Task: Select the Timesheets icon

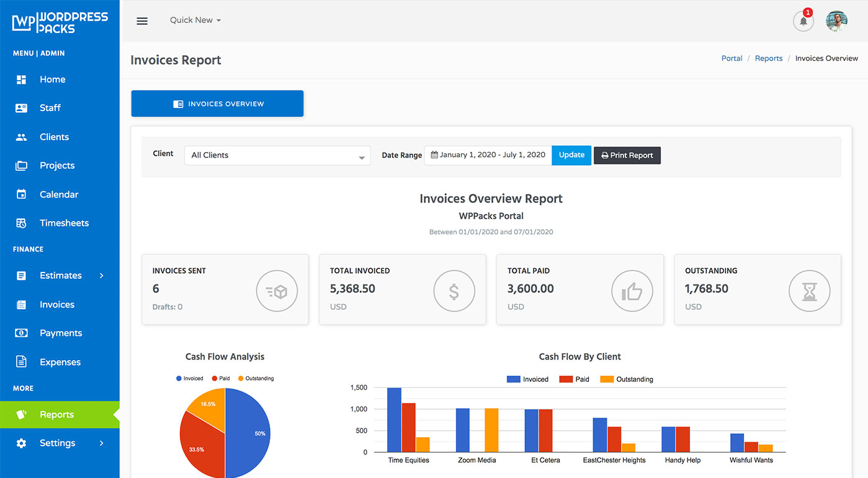Action: tap(20, 222)
